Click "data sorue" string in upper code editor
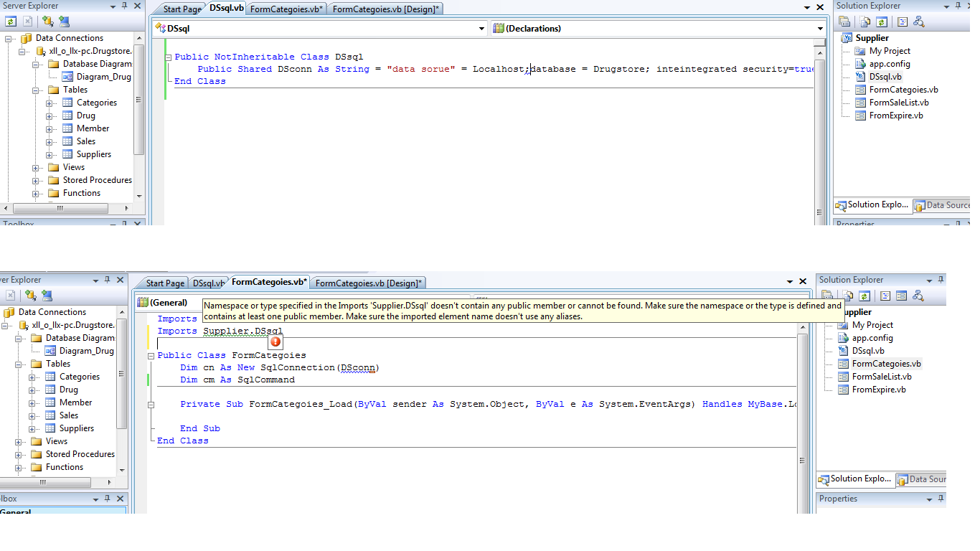980x551 pixels. [x=420, y=70]
